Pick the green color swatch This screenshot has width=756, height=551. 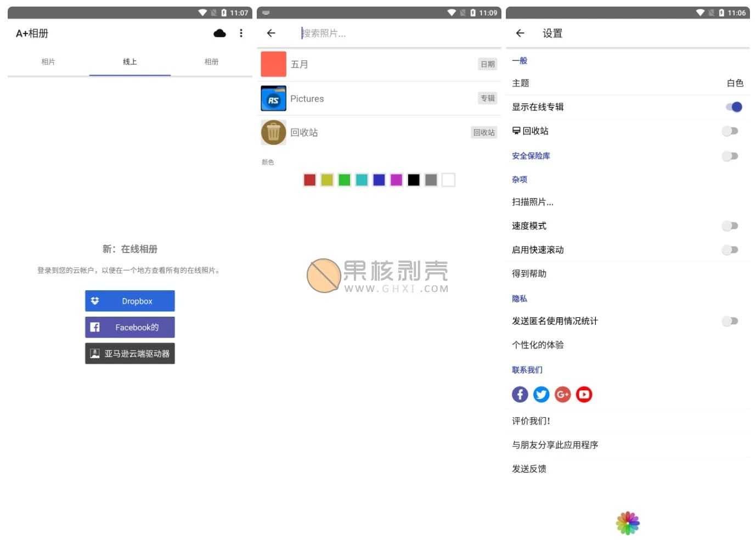pyautogui.click(x=345, y=180)
